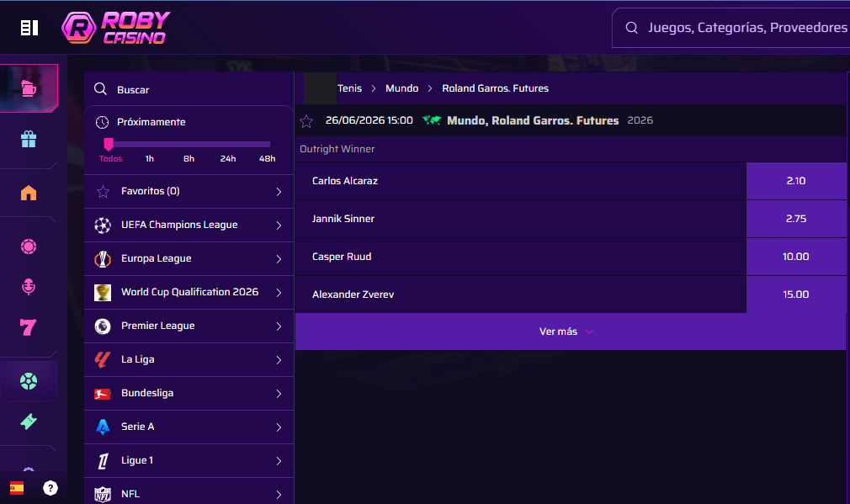Image resolution: width=850 pixels, height=504 pixels.
Task: Open Roby Casino logo homepage
Action: pos(115,28)
